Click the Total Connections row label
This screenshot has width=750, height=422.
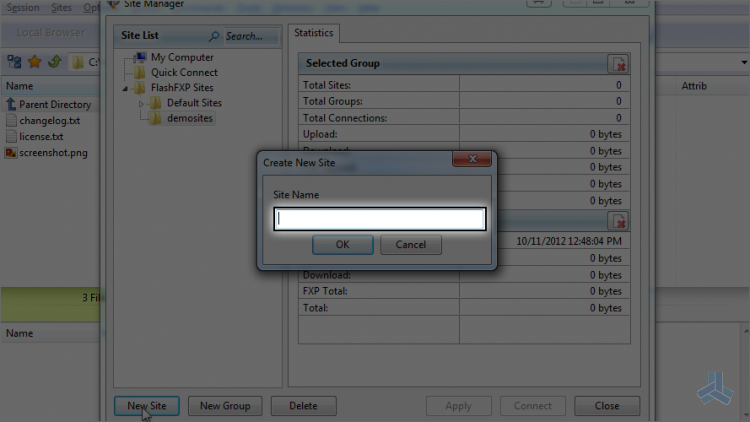345,118
